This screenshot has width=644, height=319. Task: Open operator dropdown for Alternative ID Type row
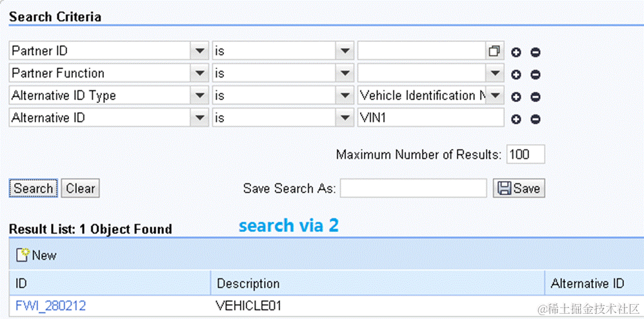click(345, 96)
